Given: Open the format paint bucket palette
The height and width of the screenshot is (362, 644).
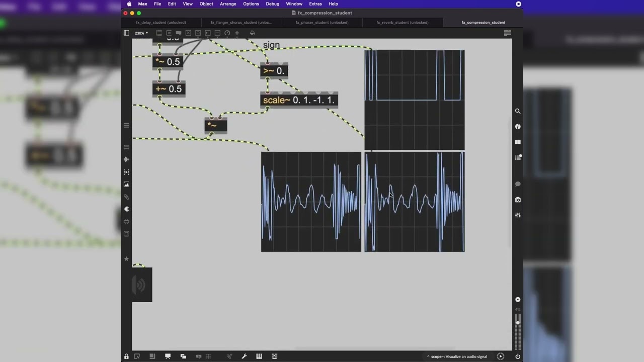Looking at the screenshot, I should pyautogui.click(x=253, y=33).
